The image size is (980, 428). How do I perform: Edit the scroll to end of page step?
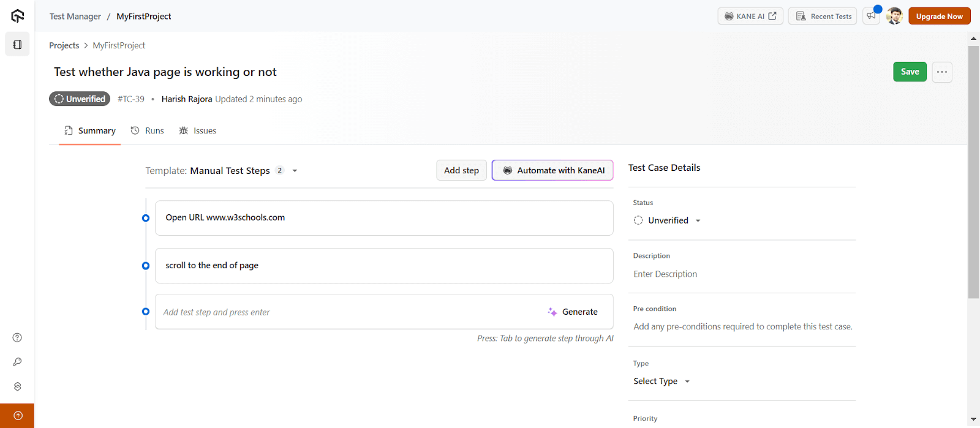tap(384, 266)
